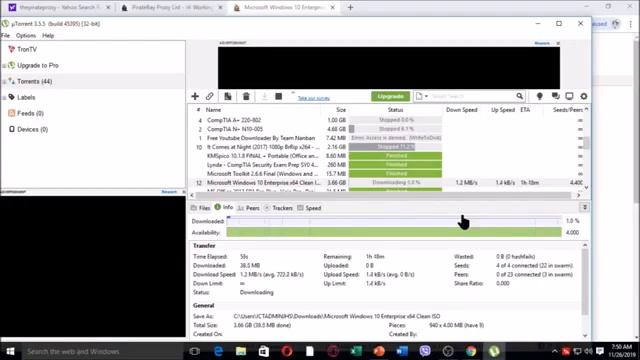This screenshot has width=640, height=360.
Task: Open the chat bubbles icon in toolbar
Action: 555,96
